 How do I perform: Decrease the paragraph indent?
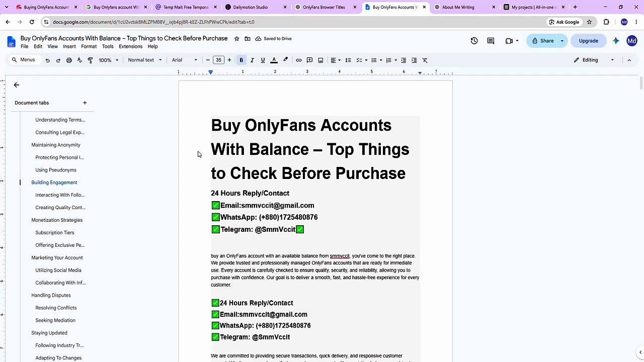pos(404,60)
